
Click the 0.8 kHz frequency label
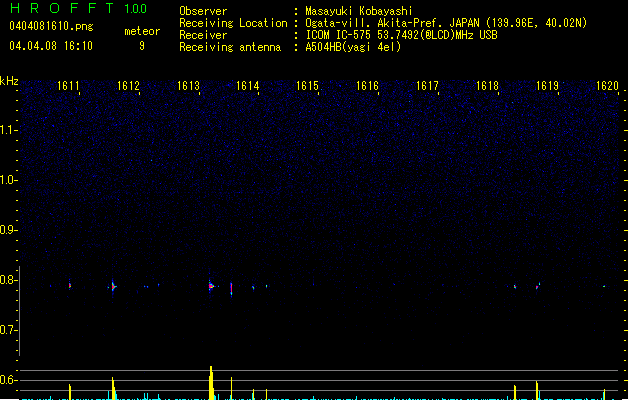pyautogui.click(x=8, y=280)
